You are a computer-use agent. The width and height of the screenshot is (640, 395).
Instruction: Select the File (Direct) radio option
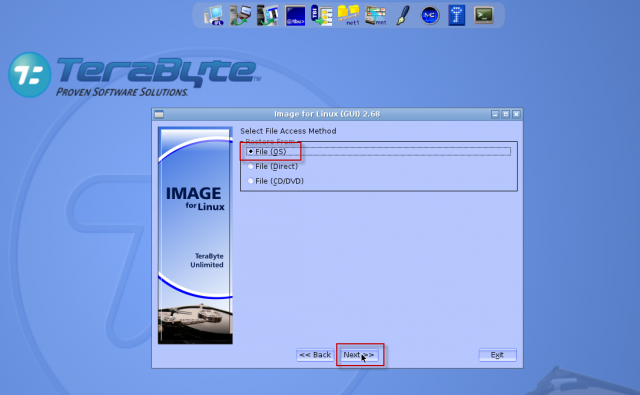(273, 166)
